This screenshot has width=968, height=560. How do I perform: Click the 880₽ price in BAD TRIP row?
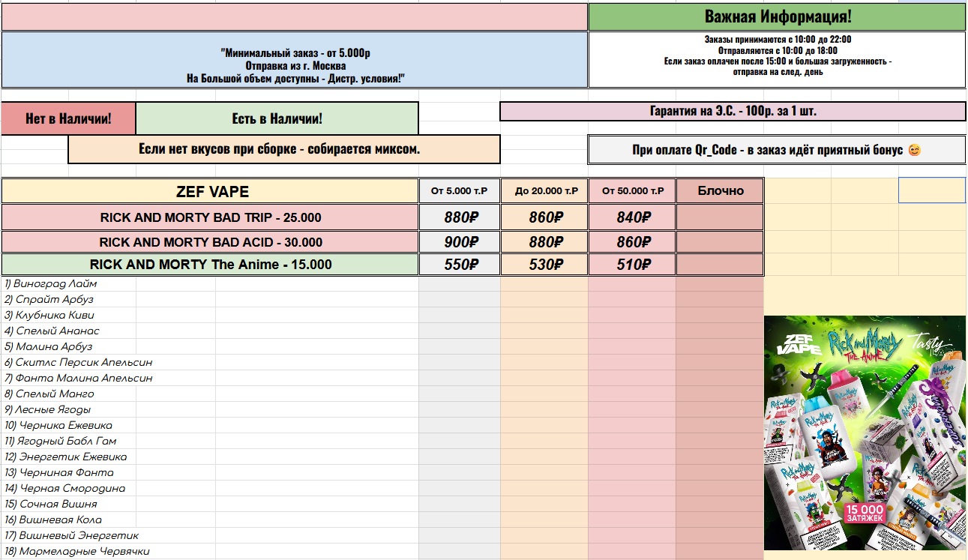[460, 217]
